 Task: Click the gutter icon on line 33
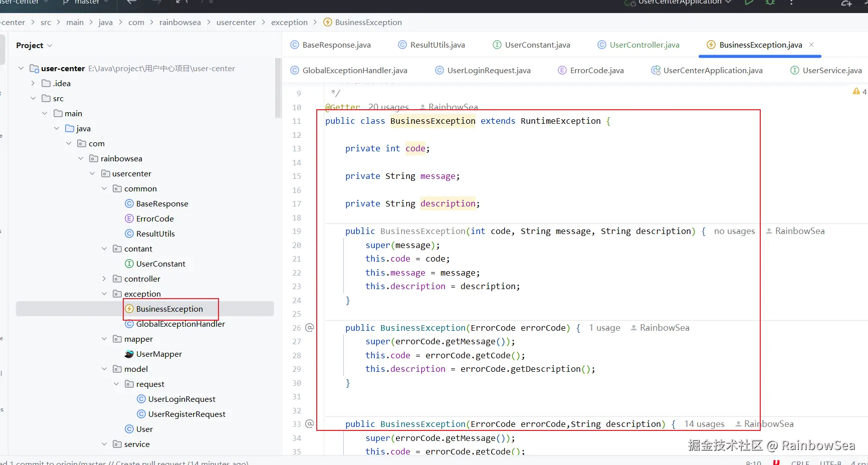click(x=310, y=424)
